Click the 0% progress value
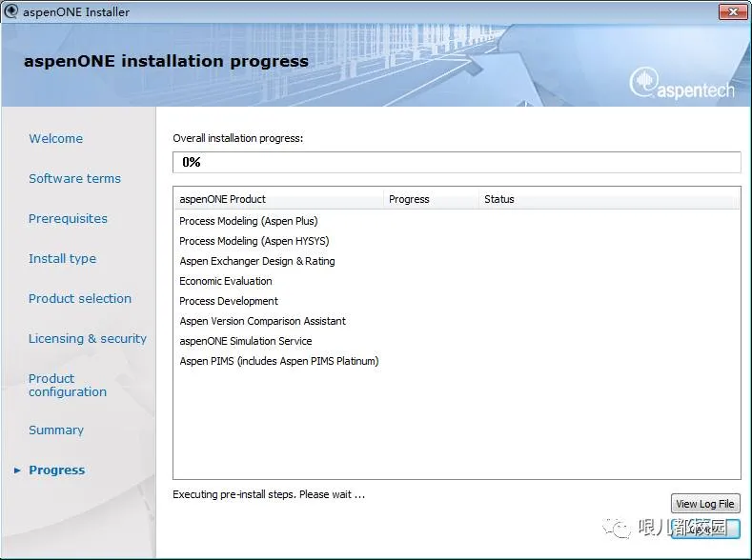 click(x=192, y=163)
